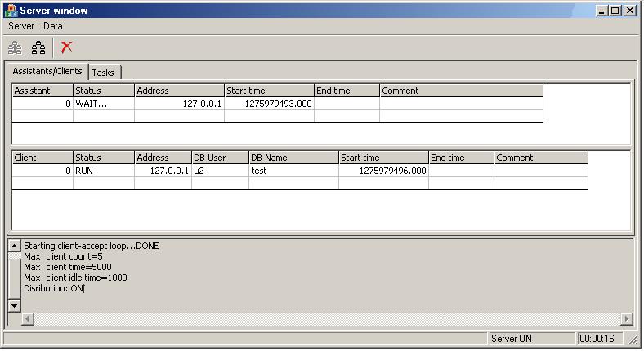Click the red X toolbar icon
Screen dimensions: 644x351
(67, 47)
